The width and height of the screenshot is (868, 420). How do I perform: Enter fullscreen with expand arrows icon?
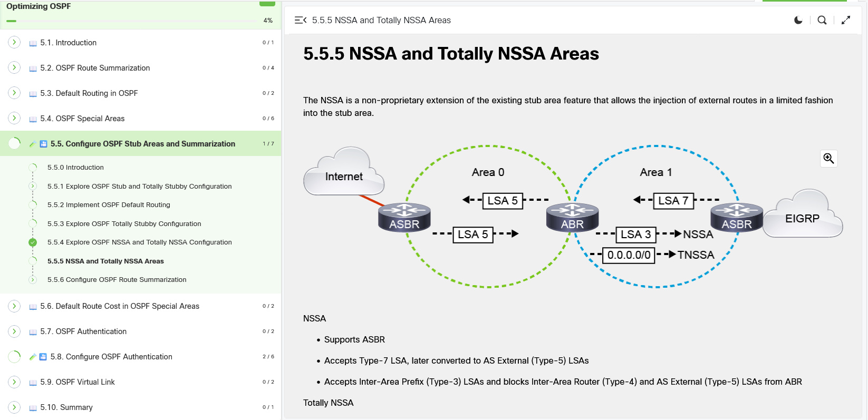(846, 20)
